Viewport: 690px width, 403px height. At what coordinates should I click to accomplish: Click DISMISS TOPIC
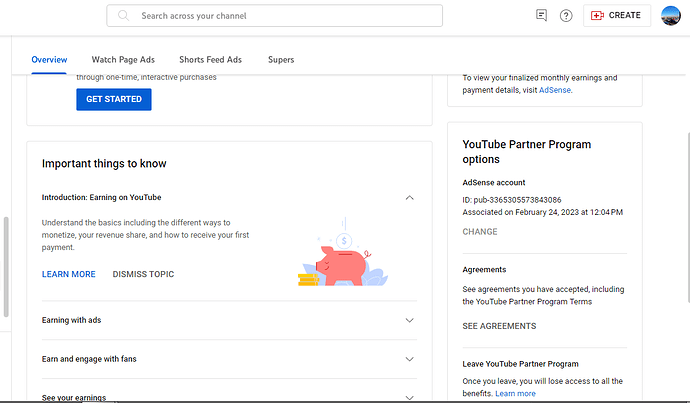click(x=143, y=274)
